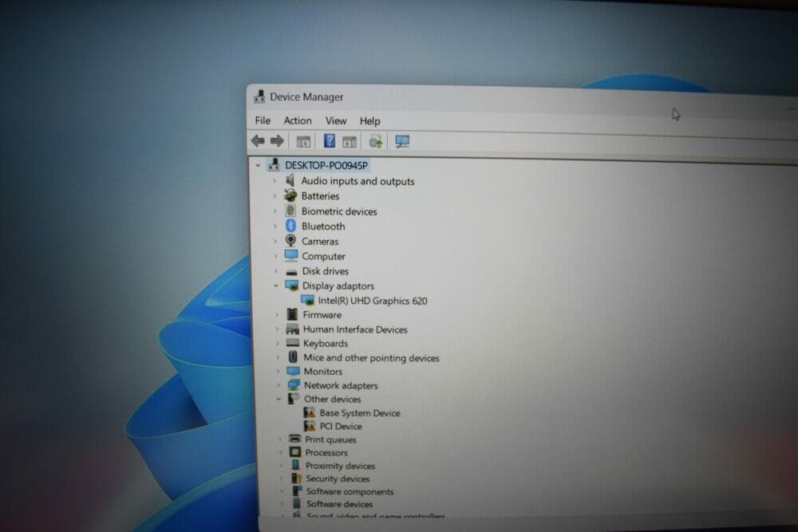798x532 pixels.
Task: Click the Intel UHD Graphics 620 icon
Action: pos(307,300)
